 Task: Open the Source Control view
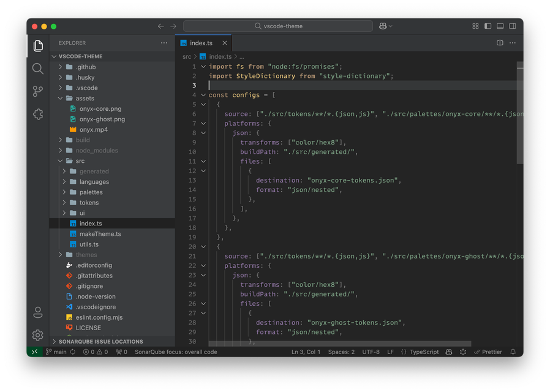tap(38, 91)
